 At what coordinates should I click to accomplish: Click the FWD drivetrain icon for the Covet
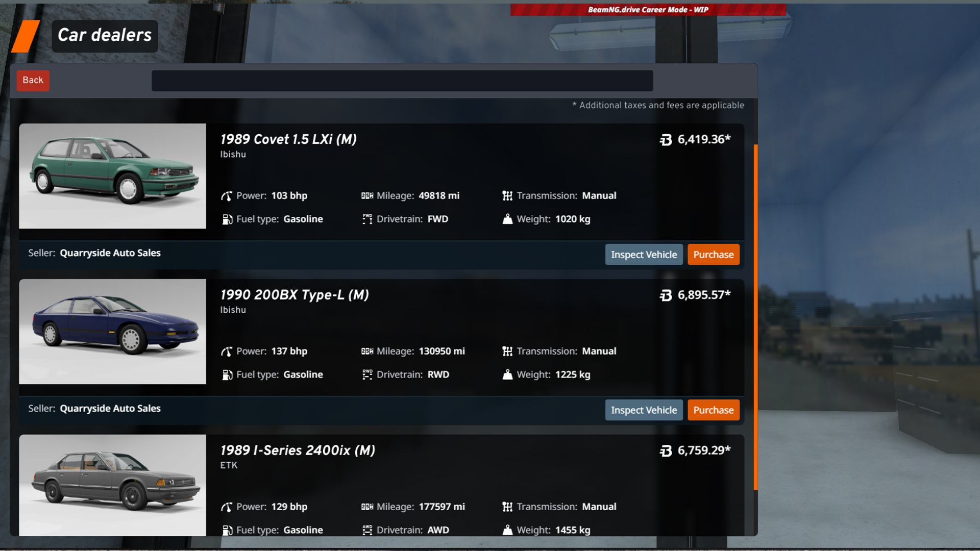pos(366,219)
